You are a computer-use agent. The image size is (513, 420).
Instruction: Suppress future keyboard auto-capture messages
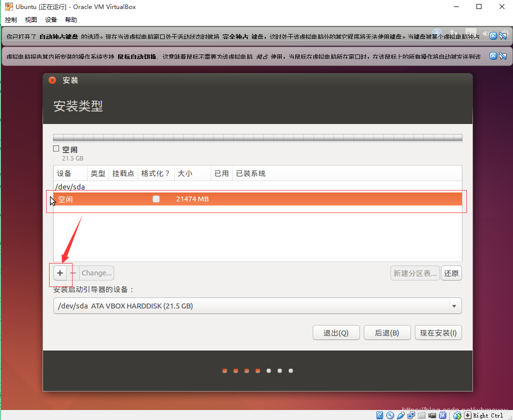(x=503, y=36)
